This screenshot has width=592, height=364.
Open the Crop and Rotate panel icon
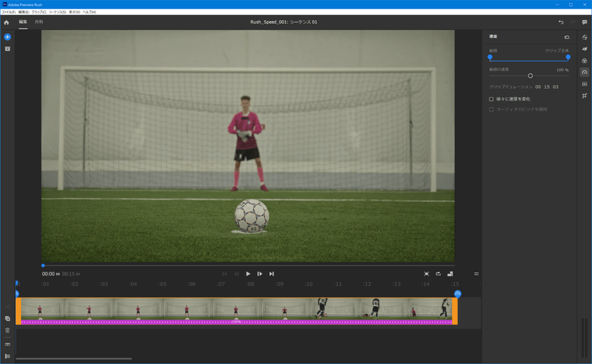click(585, 96)
